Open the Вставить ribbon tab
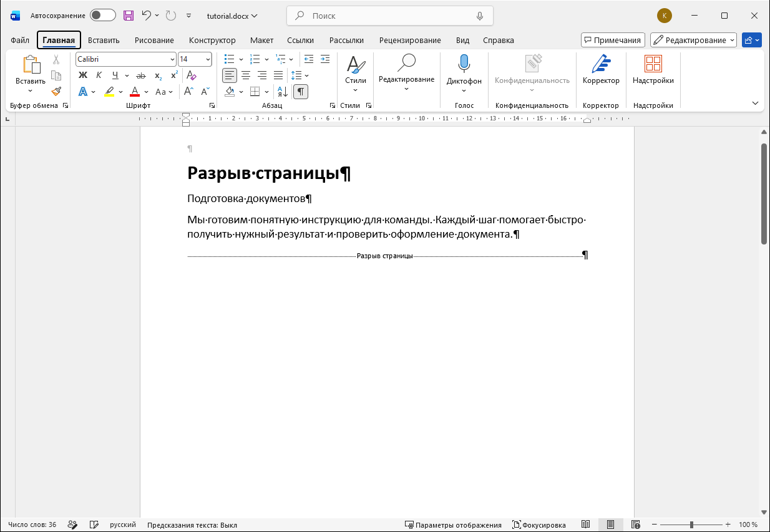Viewport: 770px width, 532px height. [104, 40]
